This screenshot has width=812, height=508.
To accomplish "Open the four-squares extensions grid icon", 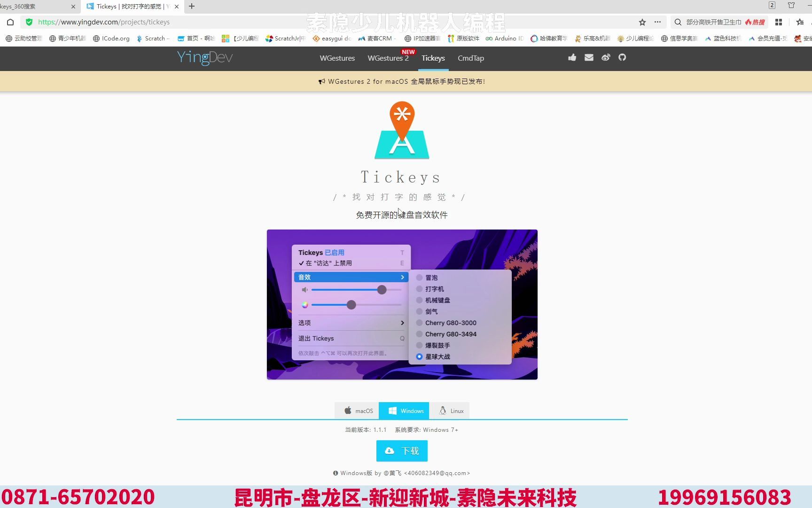I will coord(779,22).
